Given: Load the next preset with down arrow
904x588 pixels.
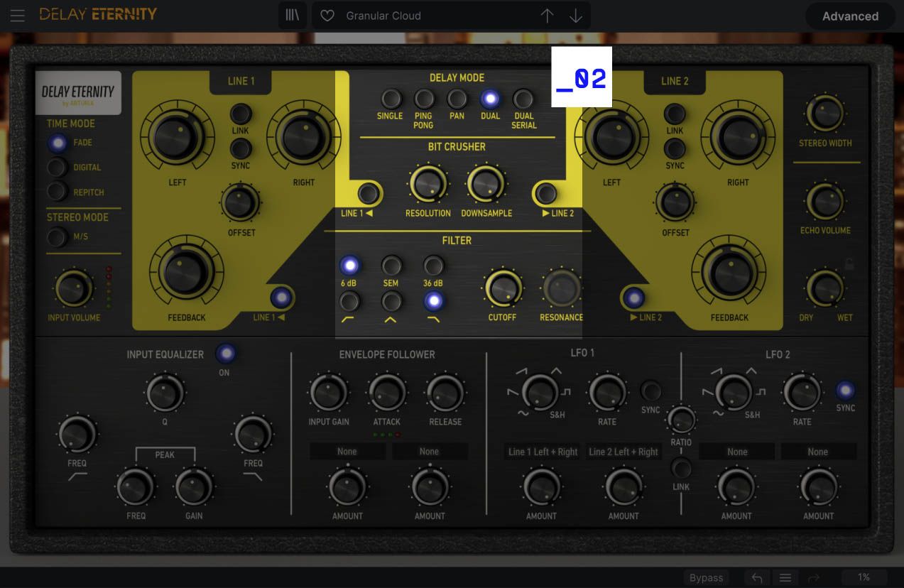Looking at the screenshot, I should [576, 16].
